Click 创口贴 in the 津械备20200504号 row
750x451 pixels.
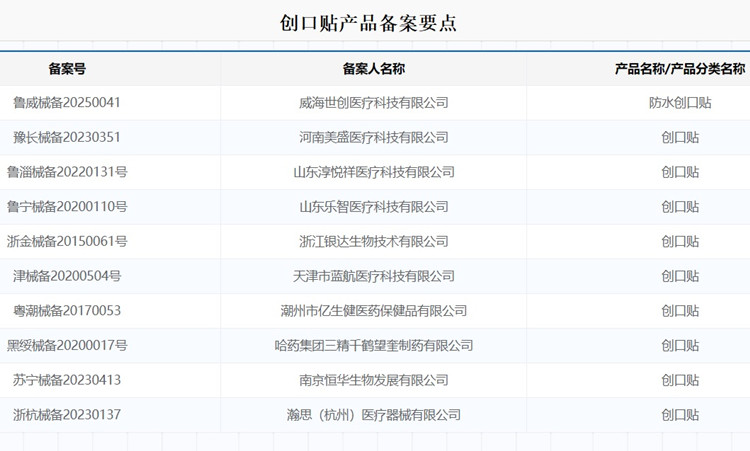point(680,276)
